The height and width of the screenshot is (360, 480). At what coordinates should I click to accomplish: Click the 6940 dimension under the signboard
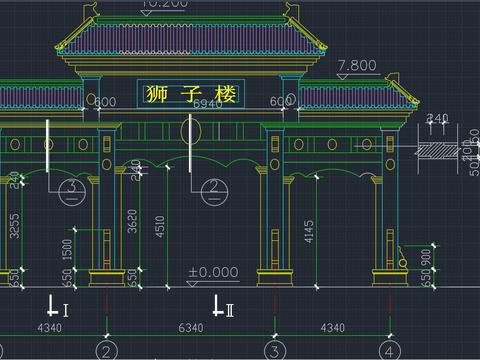[208, 104]
